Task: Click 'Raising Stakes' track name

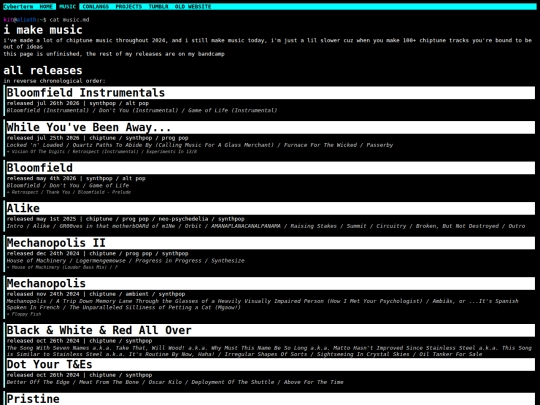Action: [313, 226]
